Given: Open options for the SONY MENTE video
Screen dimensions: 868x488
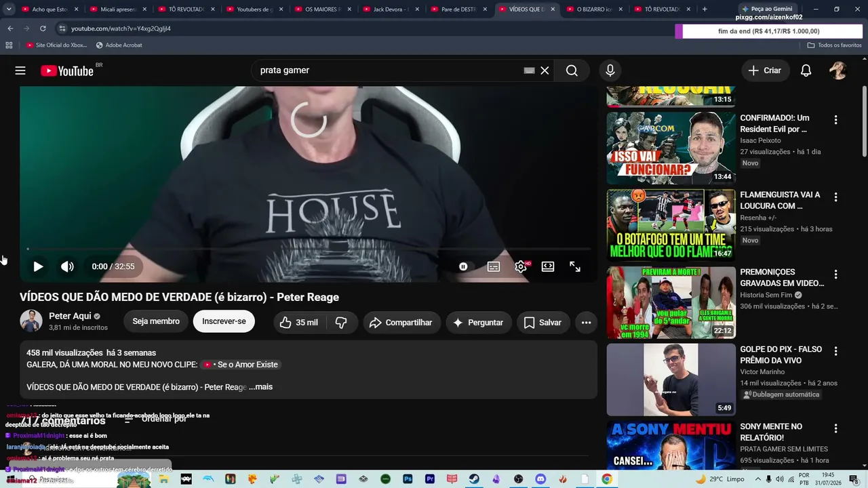Looking at the screenshot, I should 835,429.
